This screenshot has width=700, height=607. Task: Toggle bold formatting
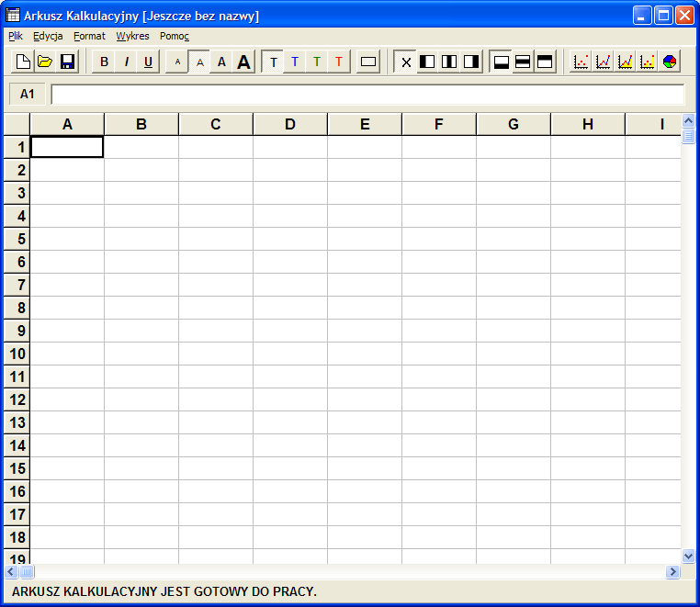click(104, 62)
